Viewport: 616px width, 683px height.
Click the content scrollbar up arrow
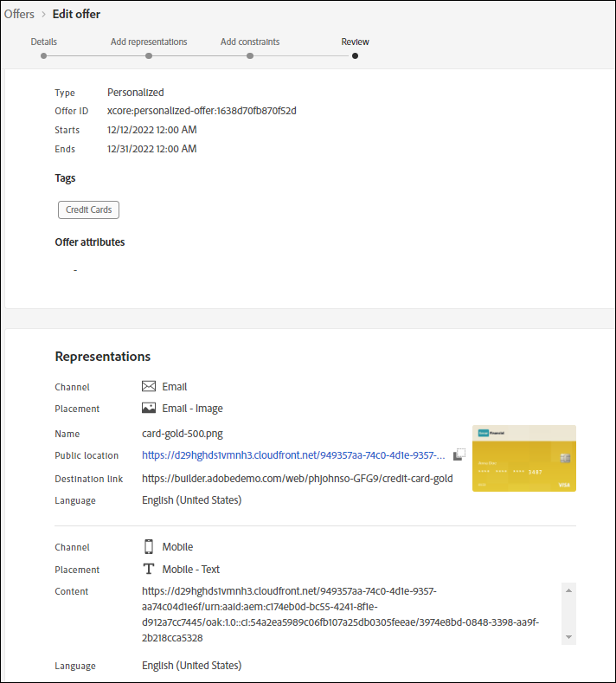pos(568,590)
